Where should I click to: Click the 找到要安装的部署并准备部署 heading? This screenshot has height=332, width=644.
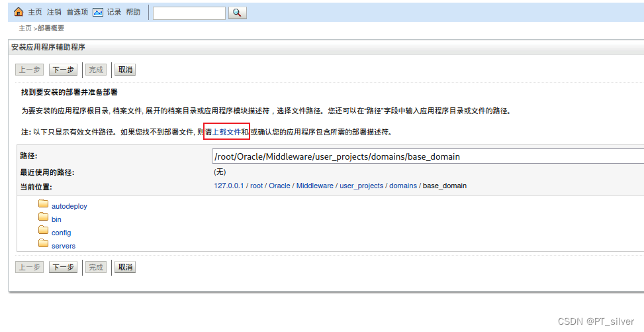[69, 92]
